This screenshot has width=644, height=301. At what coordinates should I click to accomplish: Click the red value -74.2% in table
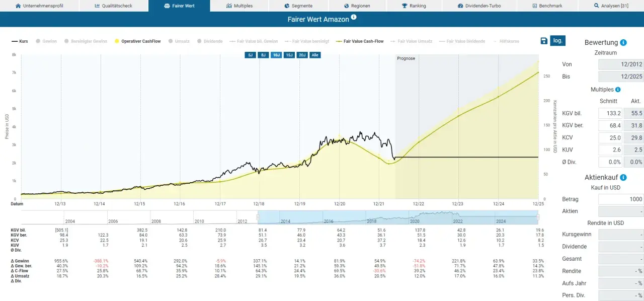coord(419,261)
